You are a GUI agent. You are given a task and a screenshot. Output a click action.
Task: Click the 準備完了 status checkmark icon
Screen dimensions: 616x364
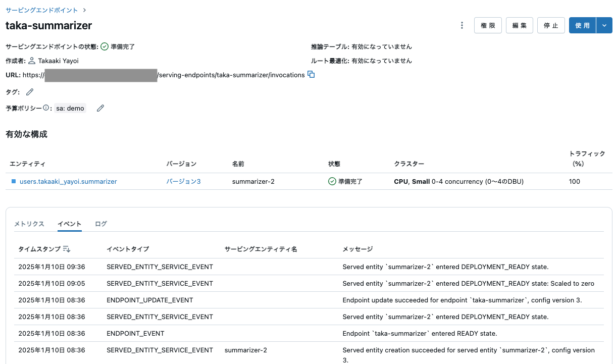[x=104, y=46]
